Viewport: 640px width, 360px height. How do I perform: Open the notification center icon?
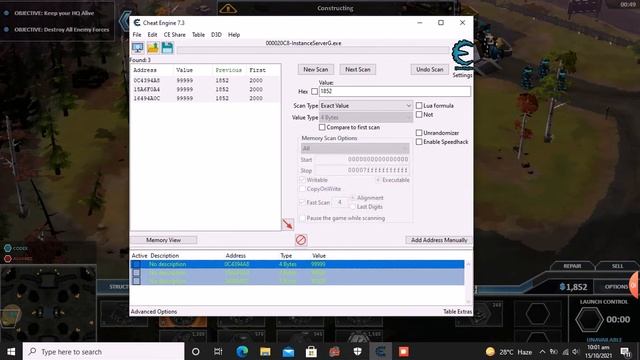tap(625, 351)
